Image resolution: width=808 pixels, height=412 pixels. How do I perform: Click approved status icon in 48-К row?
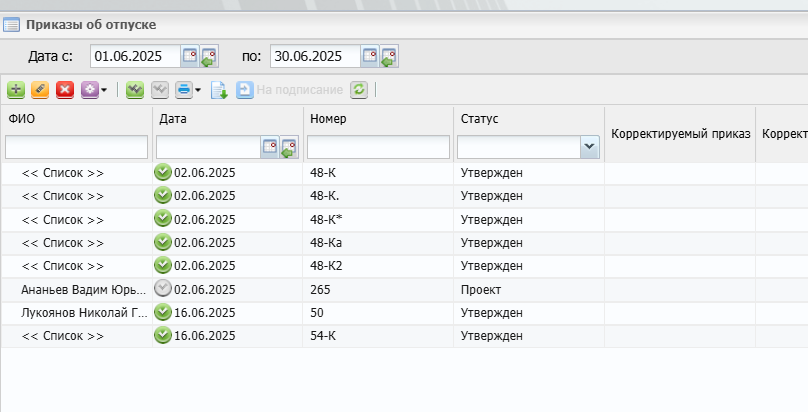(163, 173)
